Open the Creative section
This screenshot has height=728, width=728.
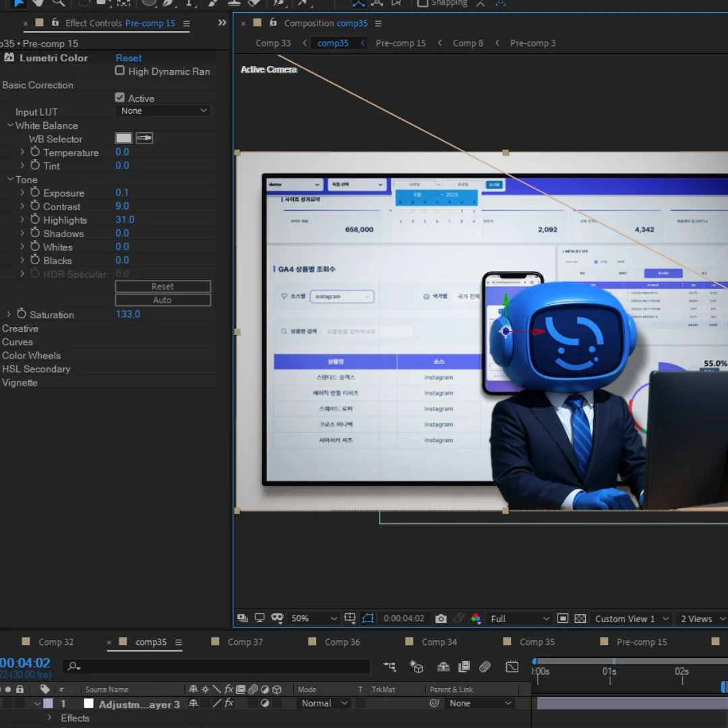pos(20,328)
